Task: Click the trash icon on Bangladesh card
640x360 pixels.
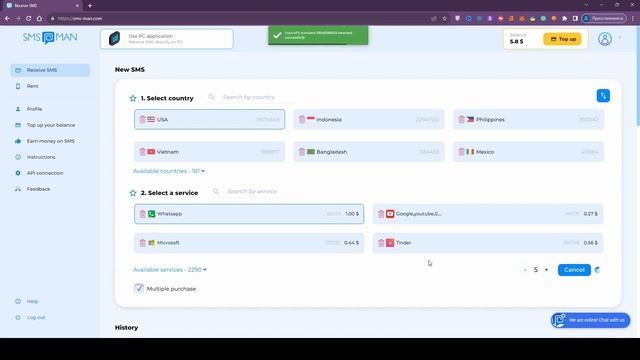Action: pos(302,151)
